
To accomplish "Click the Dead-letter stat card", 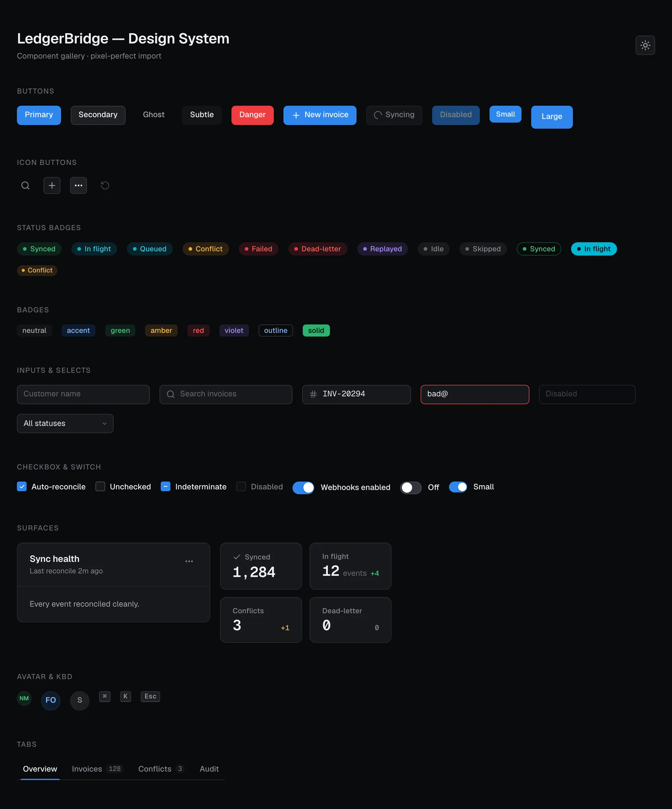I will point(350,620).
